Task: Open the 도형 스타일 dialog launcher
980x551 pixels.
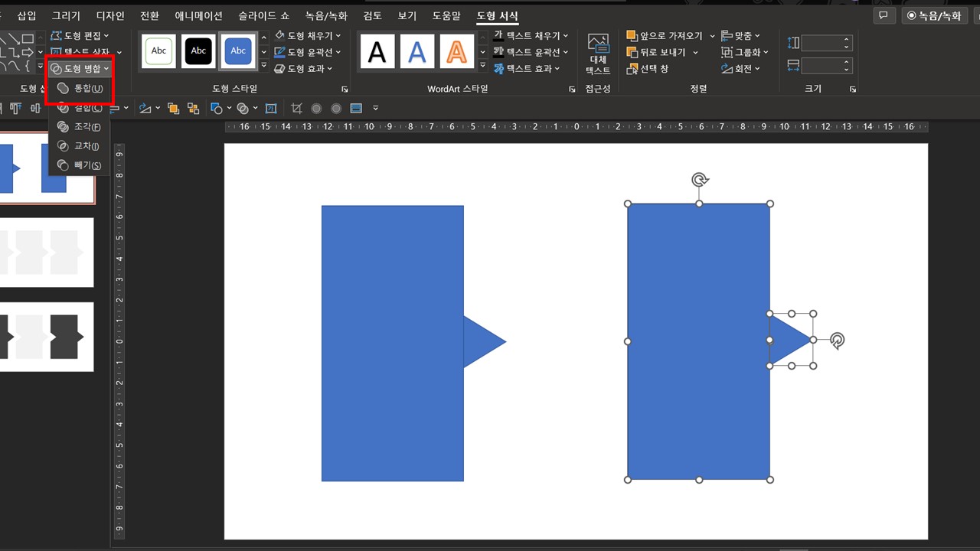Action: (x=345, y=90)
